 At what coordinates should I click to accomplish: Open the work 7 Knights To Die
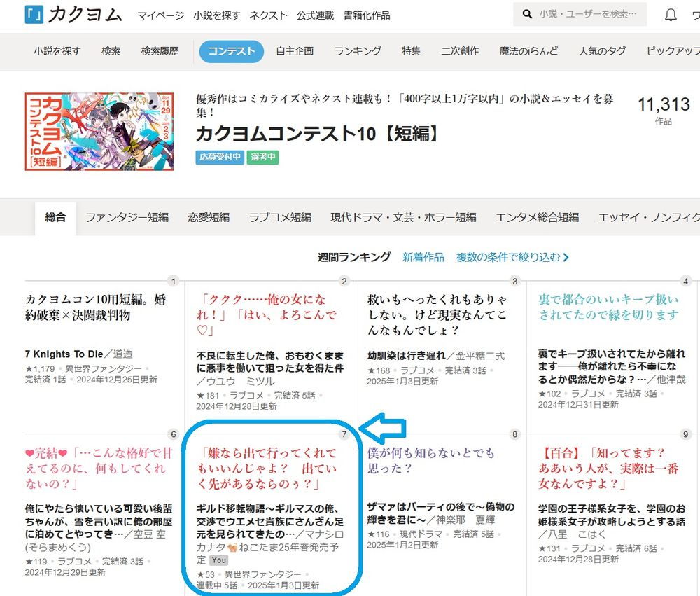click(64, 354)
